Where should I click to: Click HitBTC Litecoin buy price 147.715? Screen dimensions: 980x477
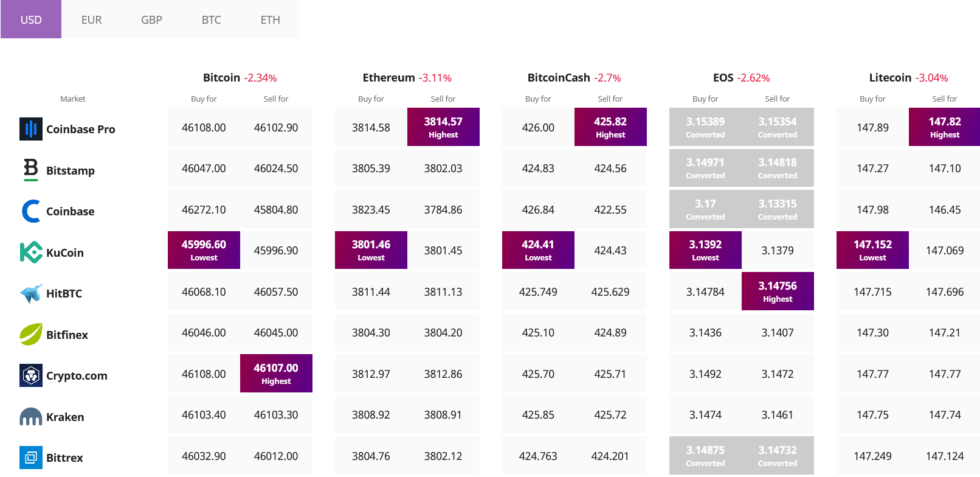872,292
